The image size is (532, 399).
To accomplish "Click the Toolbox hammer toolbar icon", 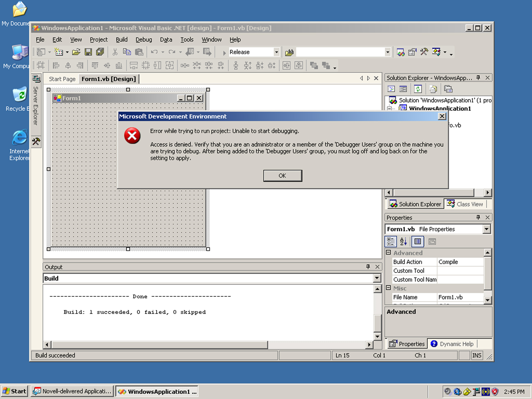I will (x=424, y=52).
